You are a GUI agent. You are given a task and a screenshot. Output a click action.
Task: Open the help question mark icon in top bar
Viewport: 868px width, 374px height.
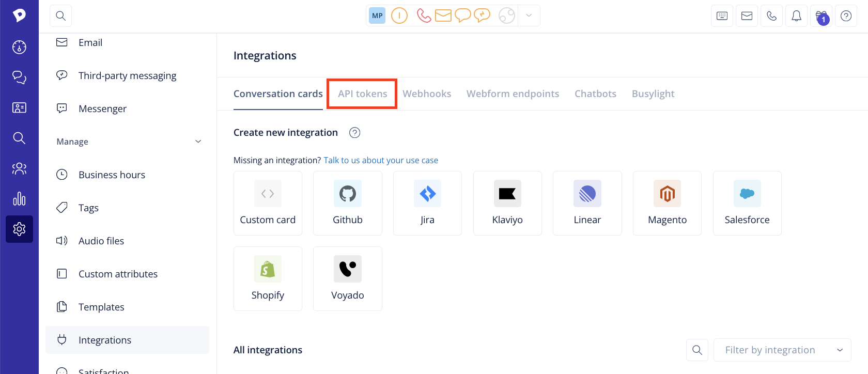tap(846, 16)
